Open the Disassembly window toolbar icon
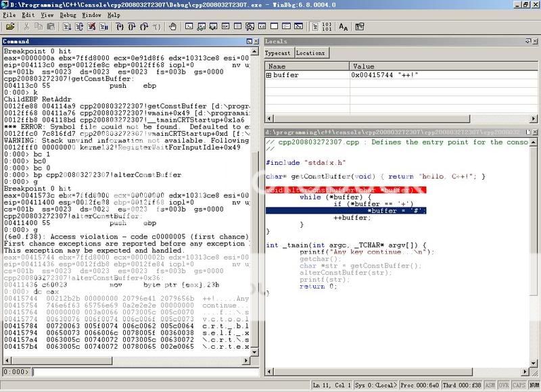The width and height of the screenshot is (541, 392). [x=262, y=26]
